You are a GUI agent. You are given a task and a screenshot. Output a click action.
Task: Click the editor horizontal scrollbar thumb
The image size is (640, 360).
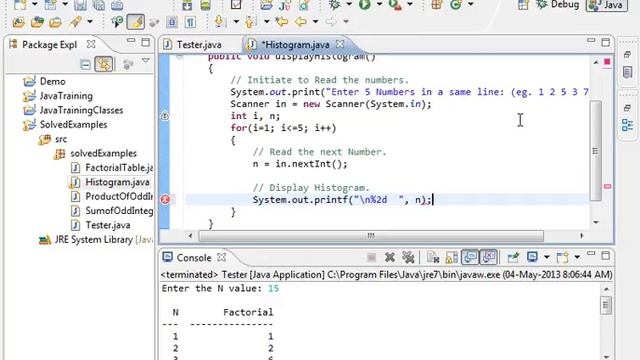click(371, 236)
